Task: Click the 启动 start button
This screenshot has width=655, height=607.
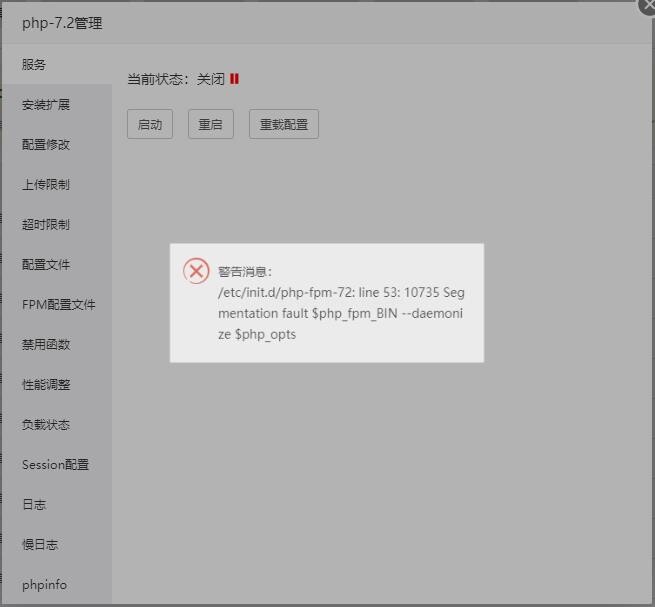Action: coord(150,125)
